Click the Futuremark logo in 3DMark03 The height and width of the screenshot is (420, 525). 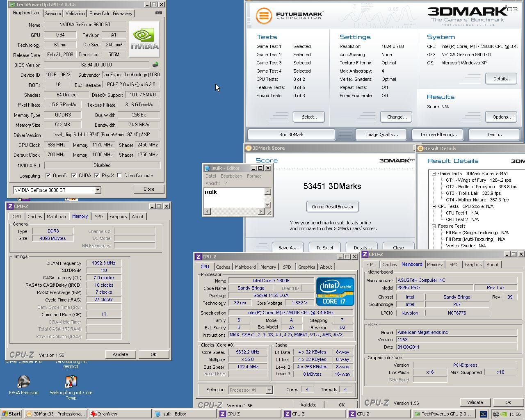pos(289,16)
